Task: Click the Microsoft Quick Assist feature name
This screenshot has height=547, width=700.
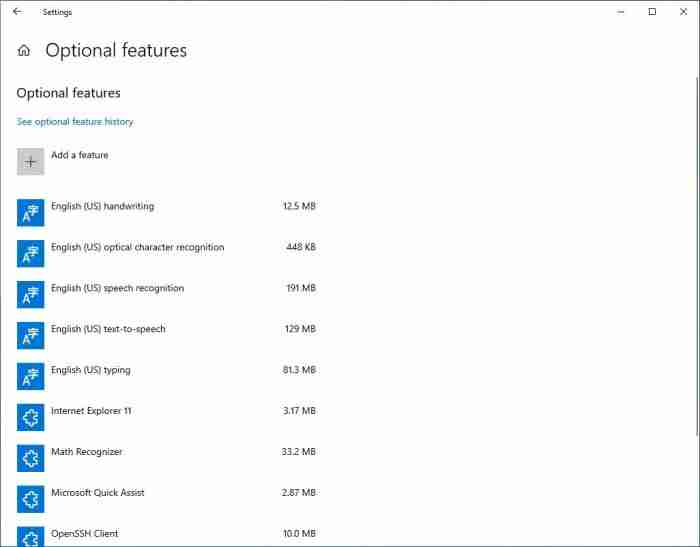Action: (98, 493)
